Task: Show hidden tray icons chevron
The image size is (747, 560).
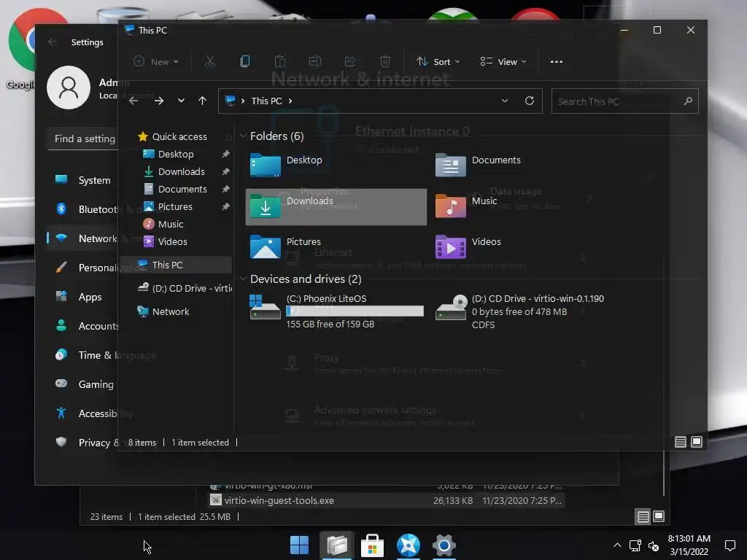Action: [x=617, y=545]
